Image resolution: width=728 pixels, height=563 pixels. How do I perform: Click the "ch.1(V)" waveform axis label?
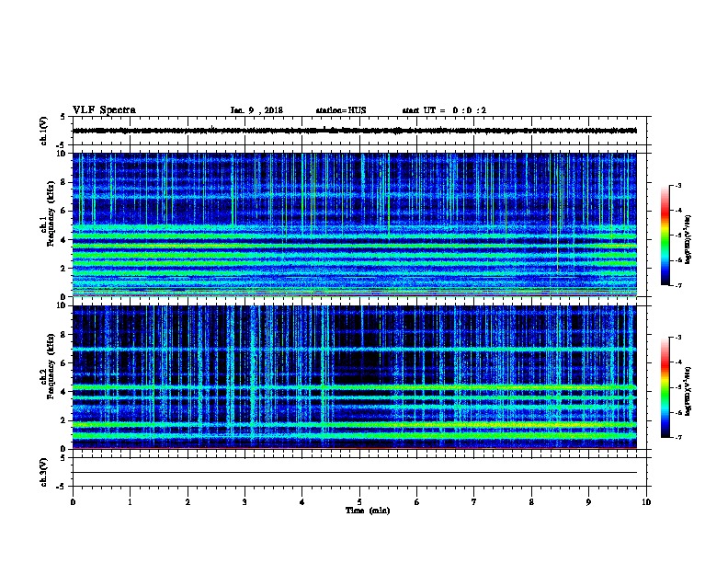point(44,131)
